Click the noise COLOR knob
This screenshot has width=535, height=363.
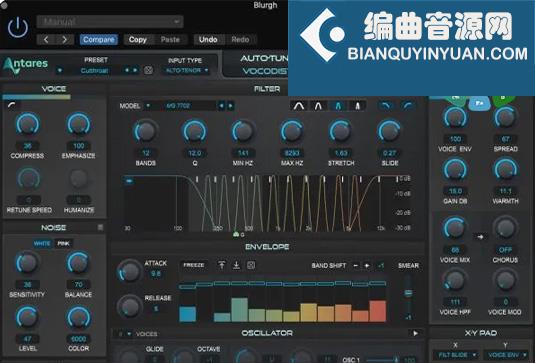(x=78, y=317)
